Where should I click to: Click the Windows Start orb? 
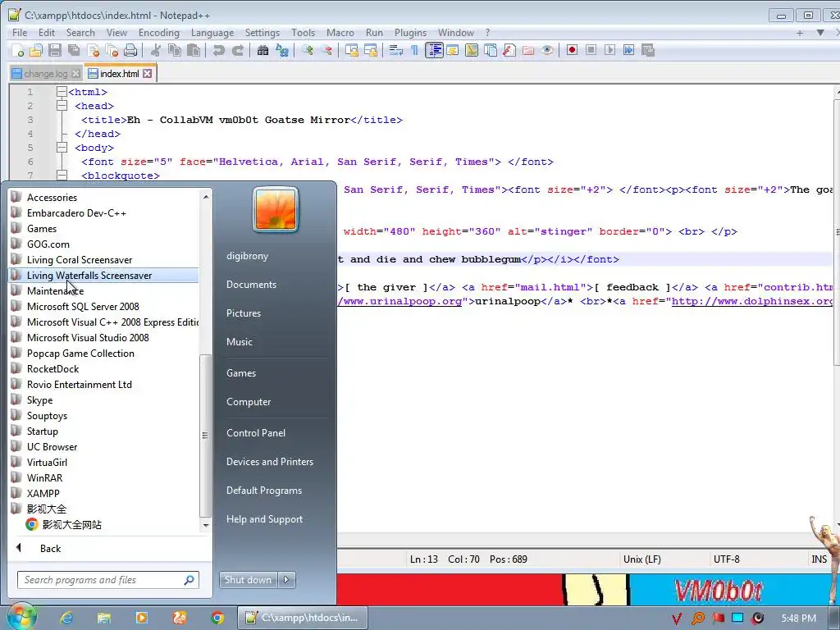click(x=21, y=617)
